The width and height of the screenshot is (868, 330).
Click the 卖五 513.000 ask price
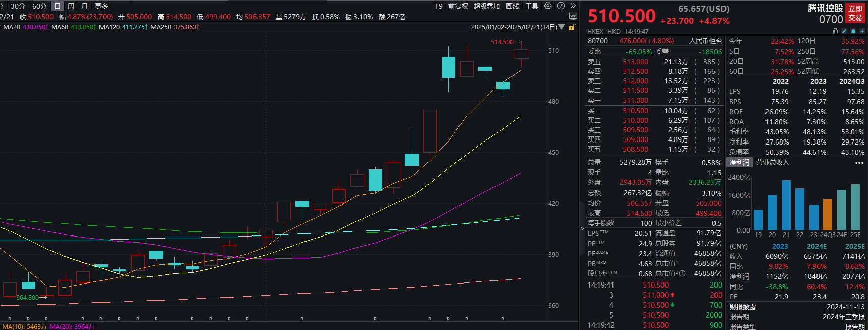(635, 62)
